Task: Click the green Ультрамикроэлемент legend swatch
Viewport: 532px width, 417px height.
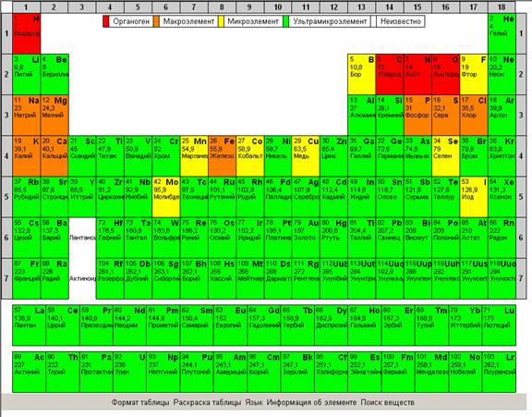Action: 285,21
